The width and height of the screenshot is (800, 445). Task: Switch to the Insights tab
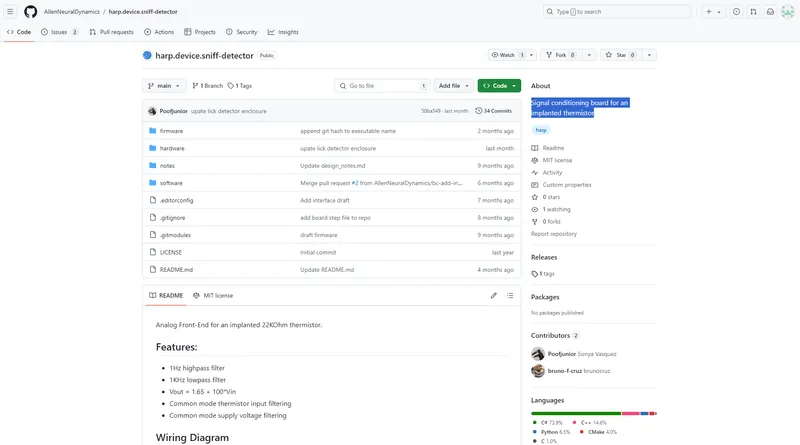point(283,32)
